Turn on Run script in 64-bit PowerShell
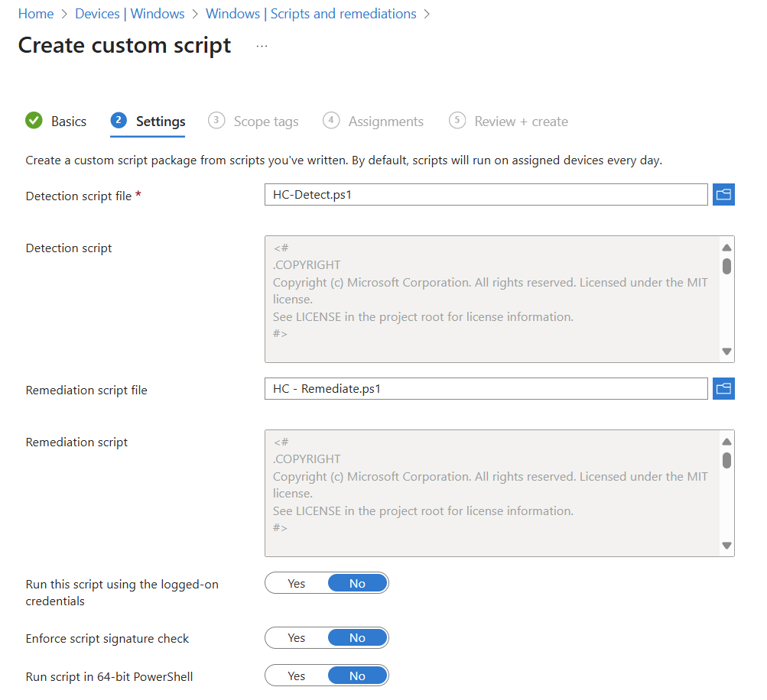The width and height of the screenshot is (767, 700). point(297,676)
